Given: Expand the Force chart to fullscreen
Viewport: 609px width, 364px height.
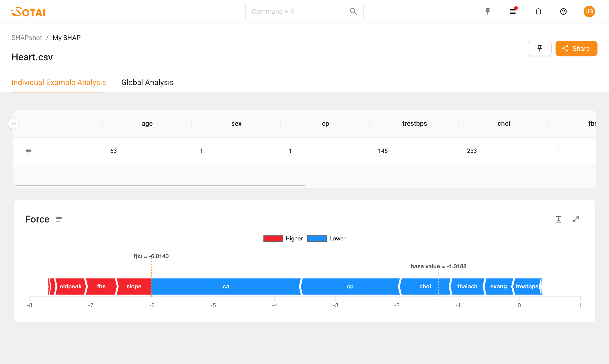Looking at the screenshot, I should tap(576, 219).
